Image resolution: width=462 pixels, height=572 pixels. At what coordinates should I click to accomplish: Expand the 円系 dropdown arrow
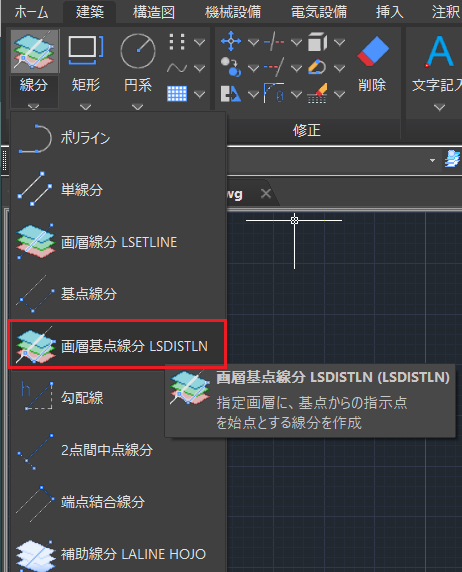click(x=138, y=107)
